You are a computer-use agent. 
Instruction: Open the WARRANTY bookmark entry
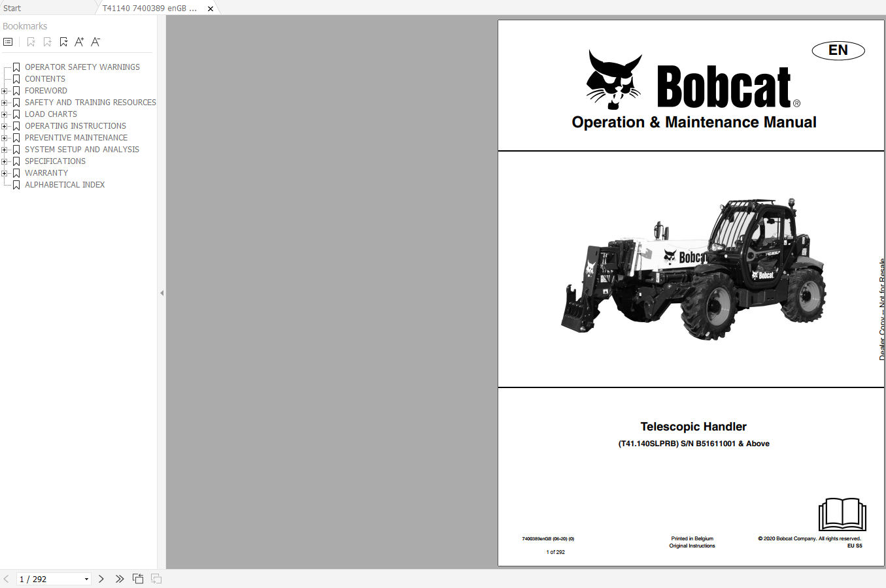click(x=46, y=172)
